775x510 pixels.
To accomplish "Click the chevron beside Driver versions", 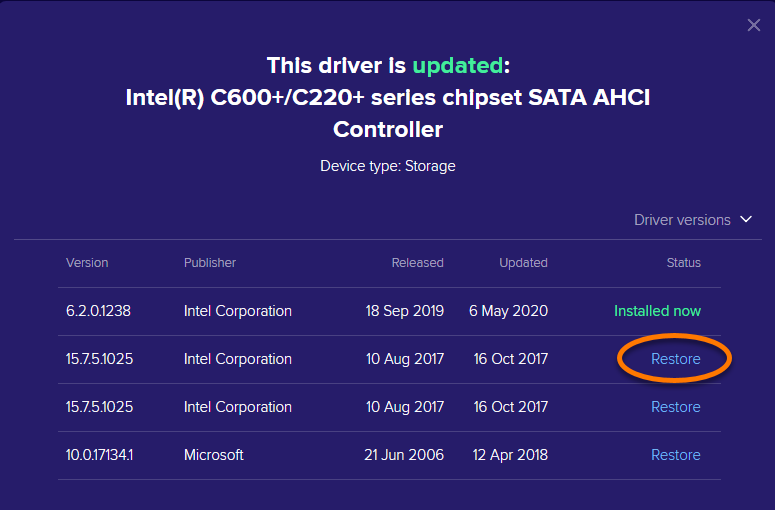I will (x=745, y=220).
